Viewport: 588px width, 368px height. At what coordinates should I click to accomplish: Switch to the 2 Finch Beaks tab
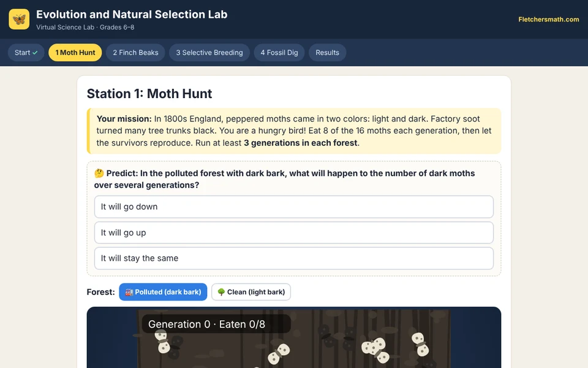tap(135, 53)
